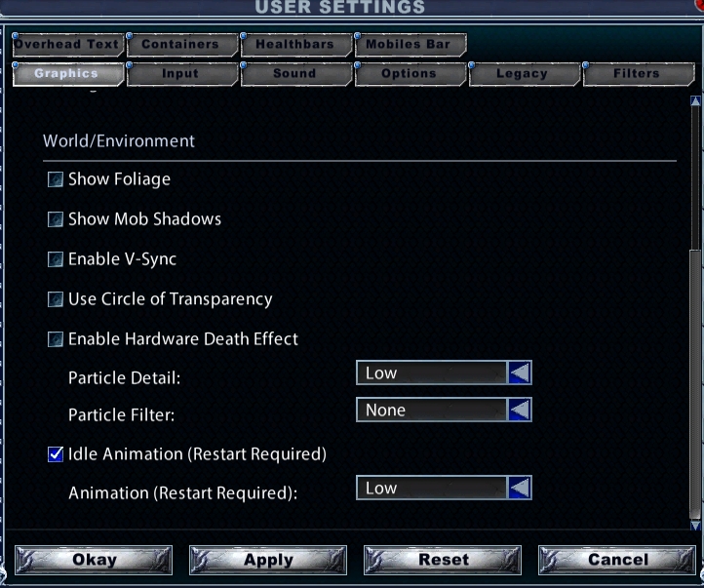Click the Apply button

[268, 560]
